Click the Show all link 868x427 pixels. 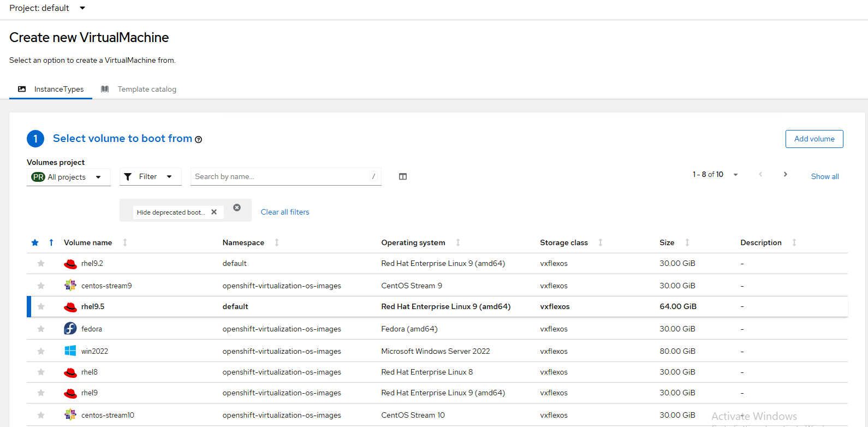point(825,176)
